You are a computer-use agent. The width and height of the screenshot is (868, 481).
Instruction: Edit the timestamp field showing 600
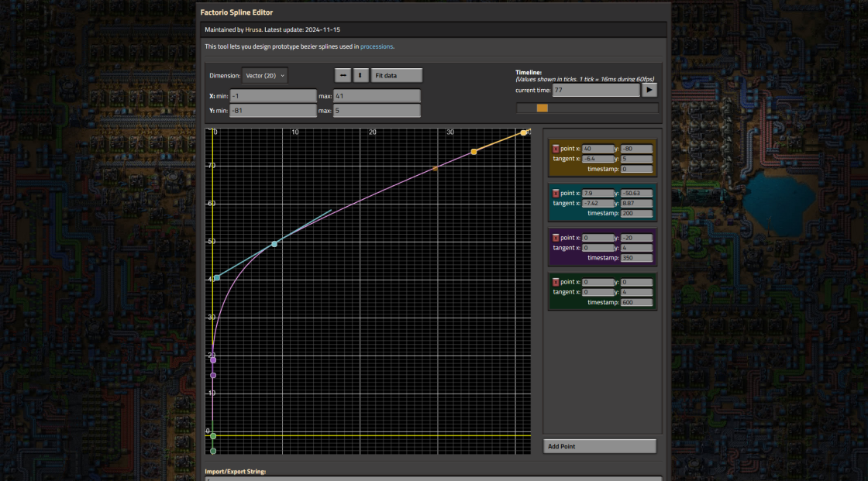click(636, 302)
